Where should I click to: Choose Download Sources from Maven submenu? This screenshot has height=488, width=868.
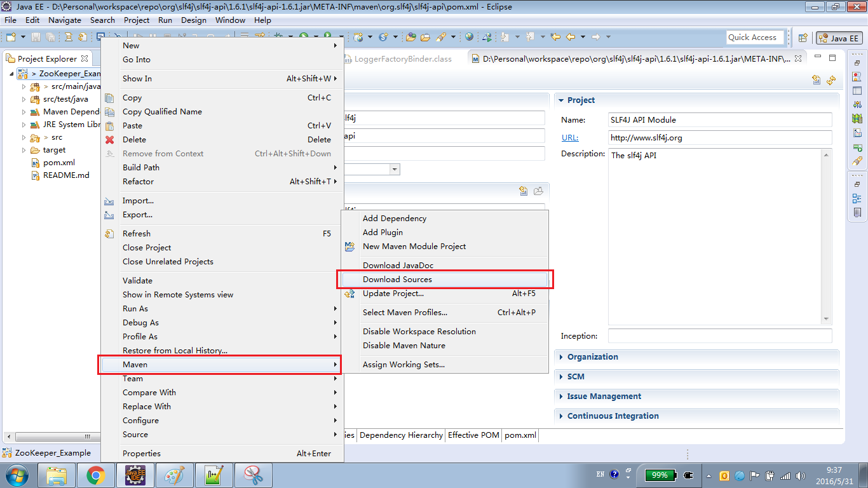coord(445,280)
